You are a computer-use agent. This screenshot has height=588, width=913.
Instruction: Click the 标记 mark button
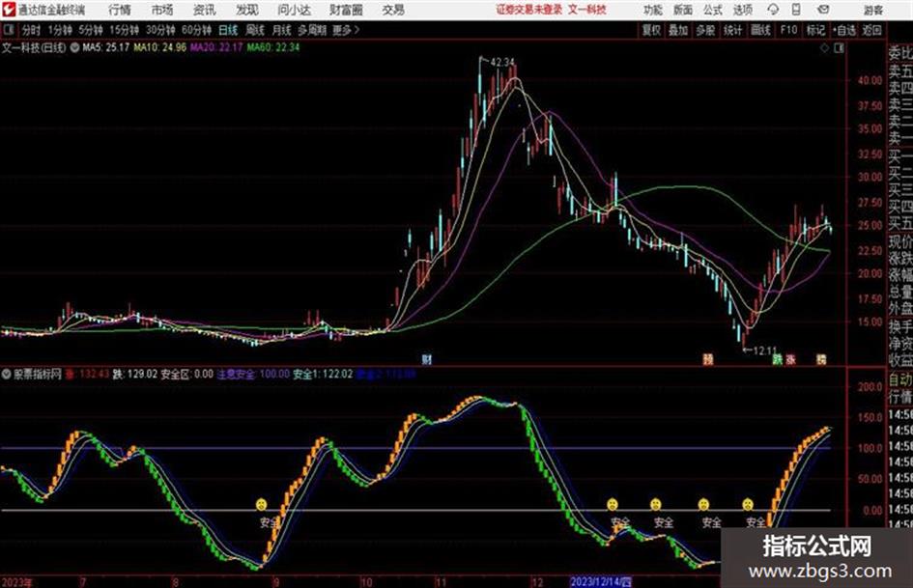tap(815, 30)
